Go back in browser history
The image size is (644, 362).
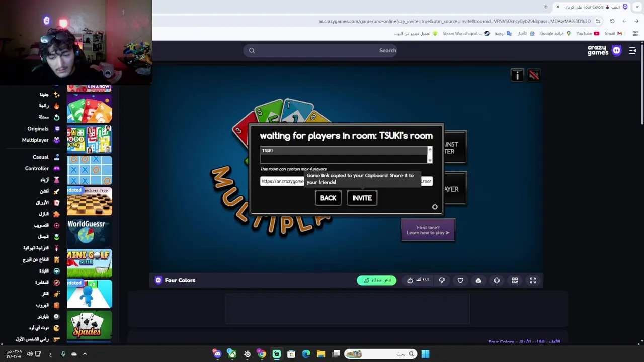636,21
